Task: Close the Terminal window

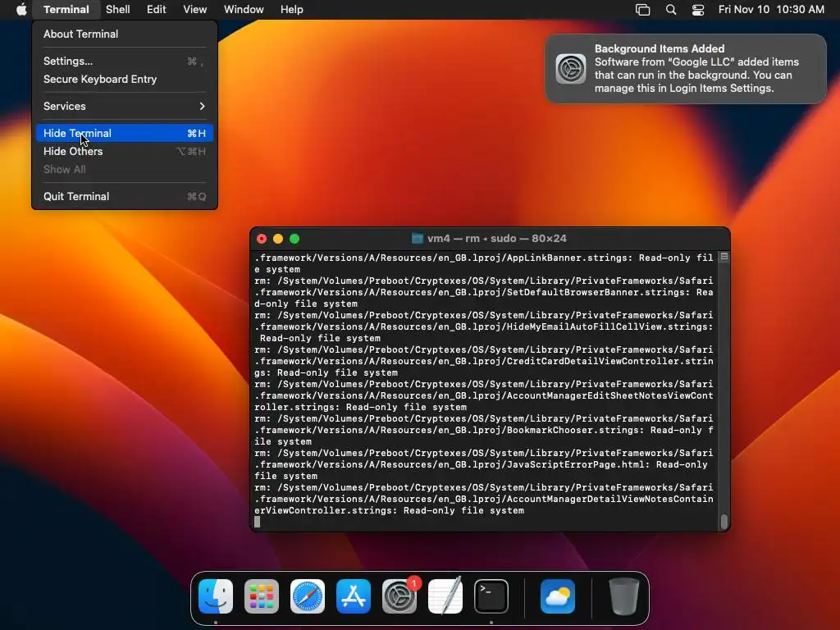Action: point(262,239)
